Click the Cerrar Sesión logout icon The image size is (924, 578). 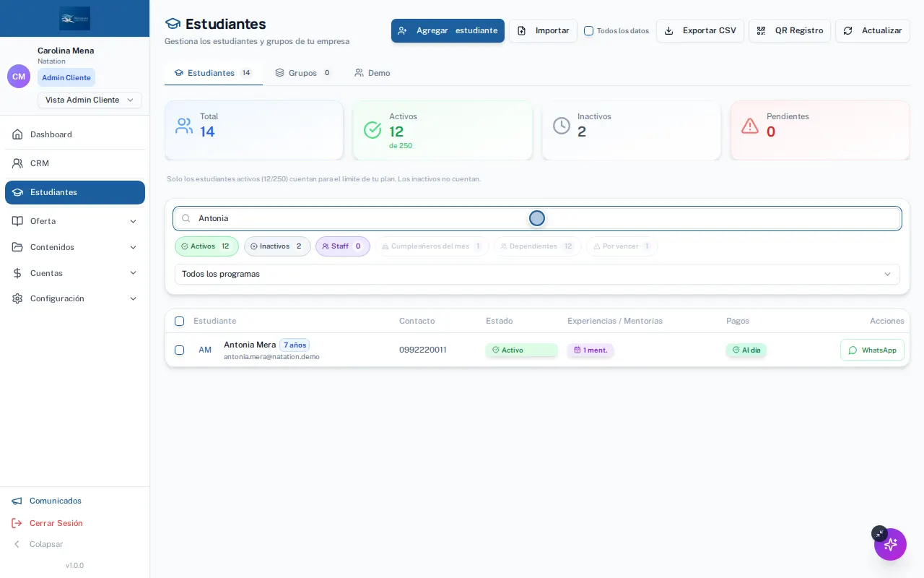tap(17, 523)
